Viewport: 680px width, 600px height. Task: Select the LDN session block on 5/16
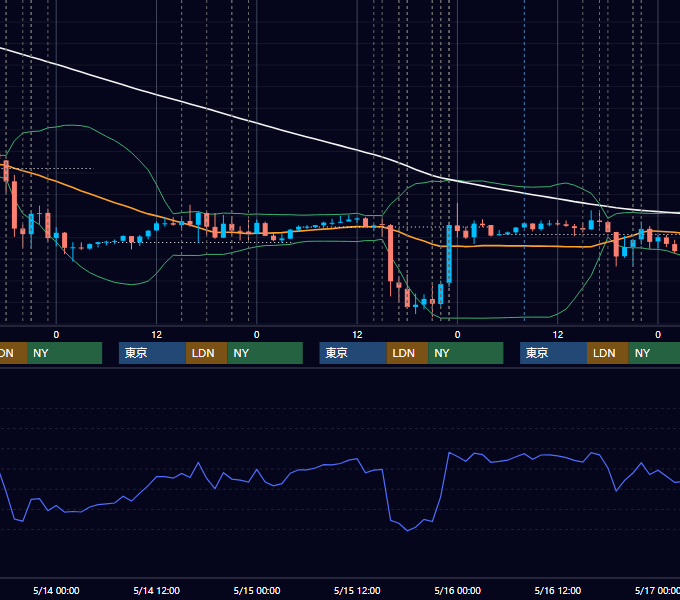coord(608,353)
